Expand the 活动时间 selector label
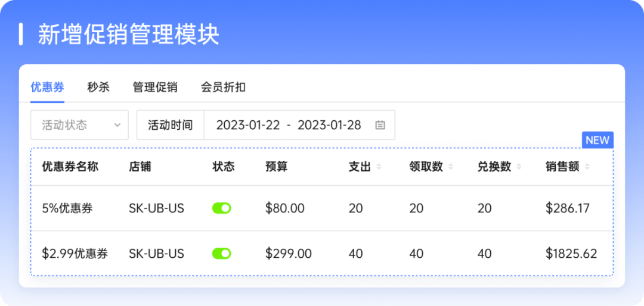The width and height of the screenshot is (644, 306). click(171, 125)
